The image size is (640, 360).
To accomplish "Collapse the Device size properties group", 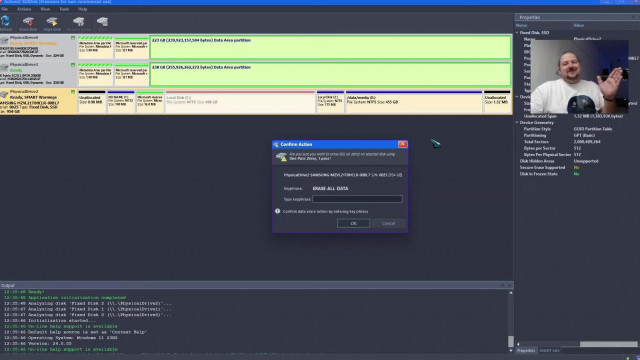I will point(517,97).
